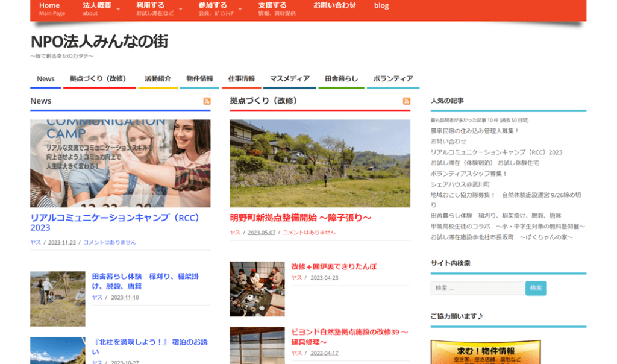The width and height of the screenshot is (617, 364).
Task: Click the 2023-11-10 date link
Action: click(x=125, y=298)
